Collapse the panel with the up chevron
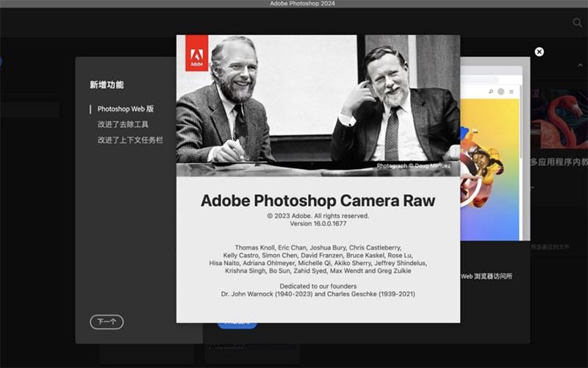This screenshot has width=588, height=368. tap(580, 65)
